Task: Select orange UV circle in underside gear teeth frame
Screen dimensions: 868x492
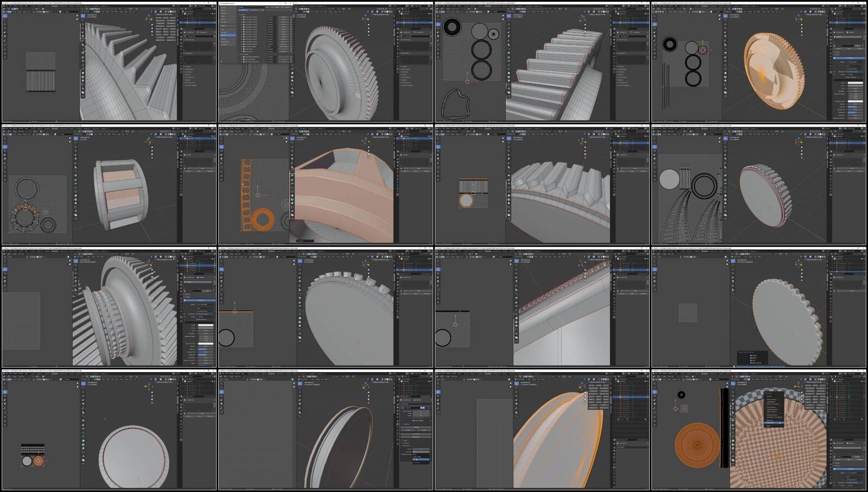Action: (466, 201)
